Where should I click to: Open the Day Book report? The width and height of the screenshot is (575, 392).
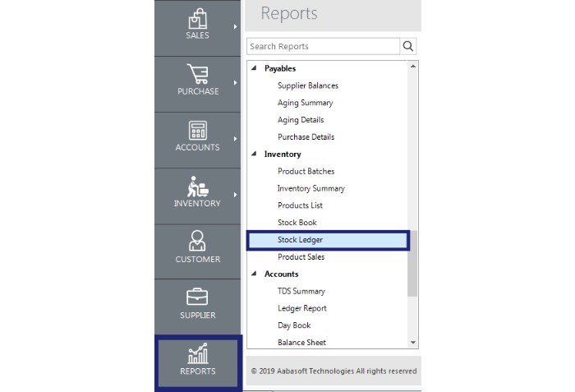[x=294, y=325]
